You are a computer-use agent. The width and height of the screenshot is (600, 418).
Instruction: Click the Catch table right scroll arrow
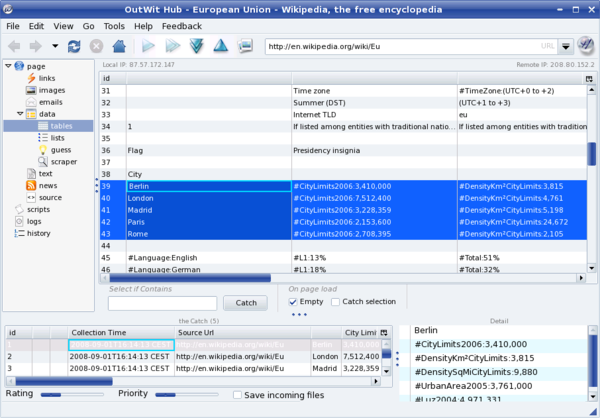(x=376, y=381)
